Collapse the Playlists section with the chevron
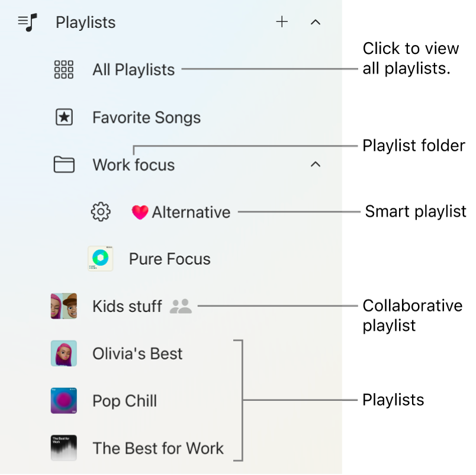The height and width of the screenshot is (475, 476). tap(315, 22)
